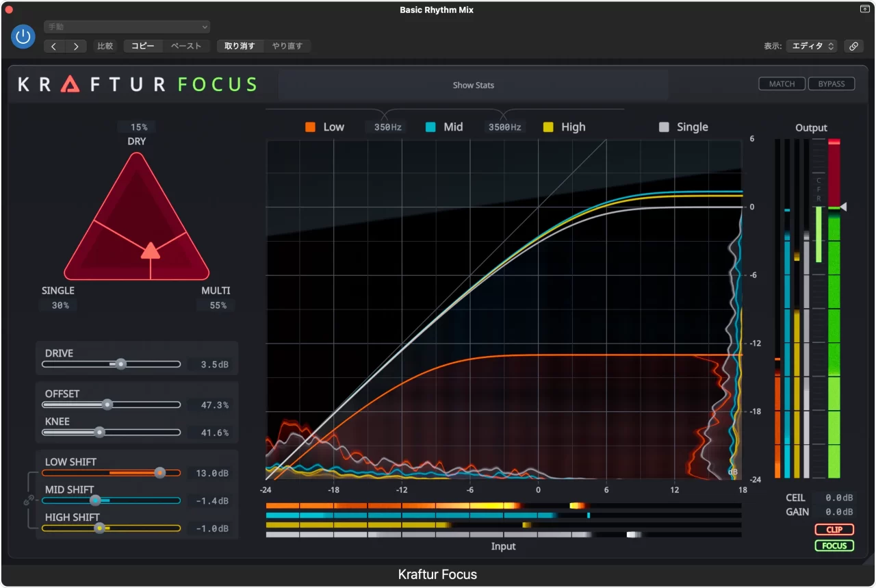Click the output ceiling arrow marker

[x=844, y=207]
